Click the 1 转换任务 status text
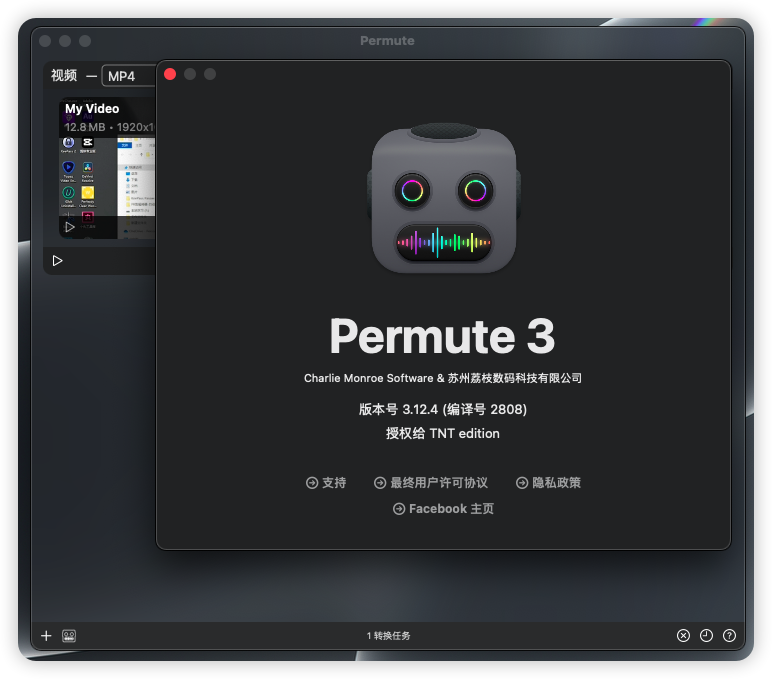 388,636
